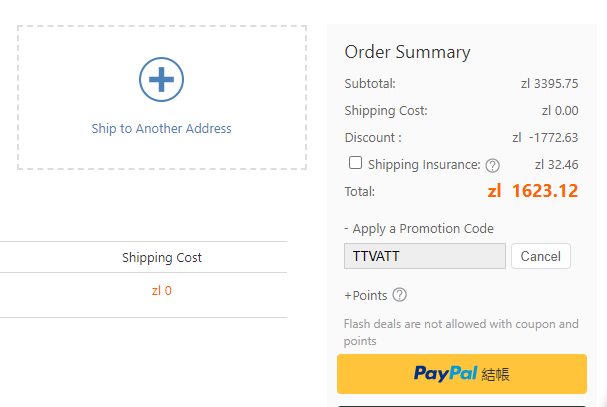
Task: Click the flash deals coupon notice text
Action: click(461, 332)
